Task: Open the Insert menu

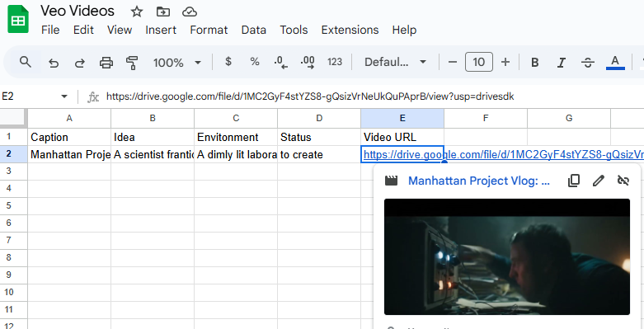Action: tap(161, 30)
